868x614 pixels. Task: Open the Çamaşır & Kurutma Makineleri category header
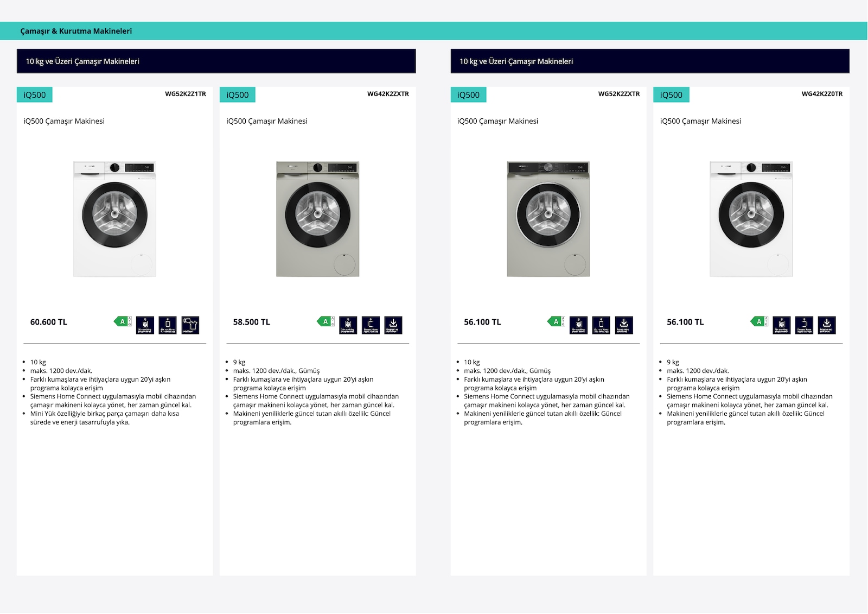click(76, 31)
